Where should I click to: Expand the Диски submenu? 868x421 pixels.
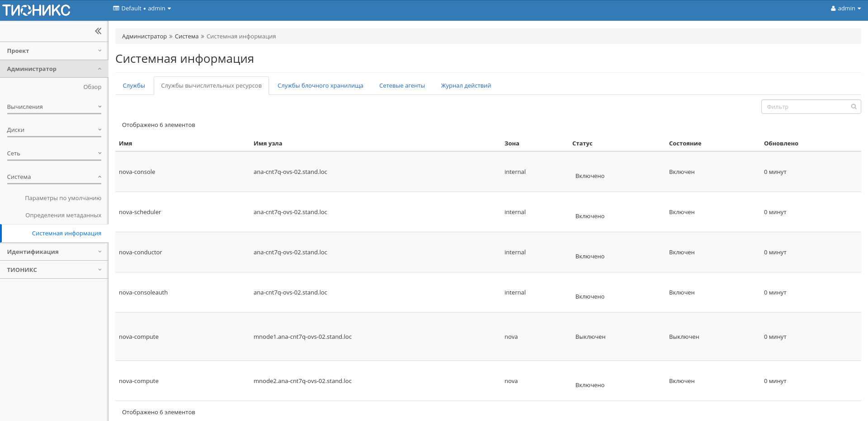coord(54,130)
